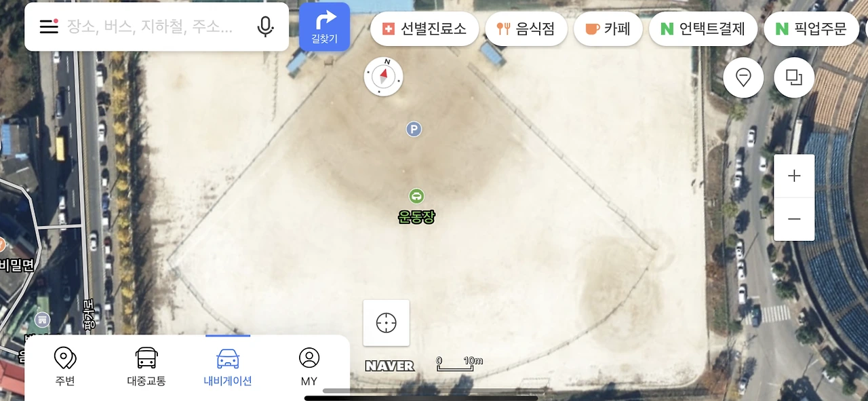Switch to the 대중교통 tab
This screenshot has width=868, height=401.
coord(146,366)
